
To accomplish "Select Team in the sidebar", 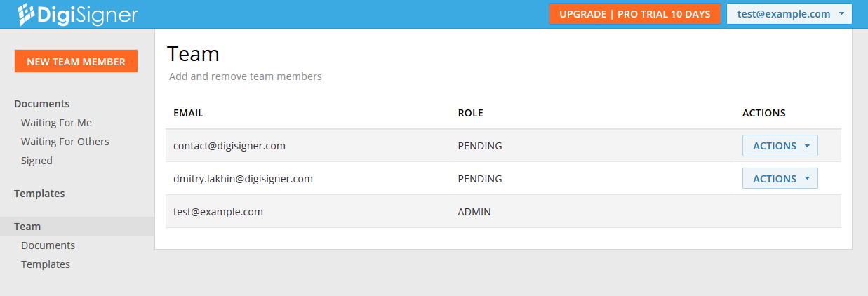I will coord(27,227).
